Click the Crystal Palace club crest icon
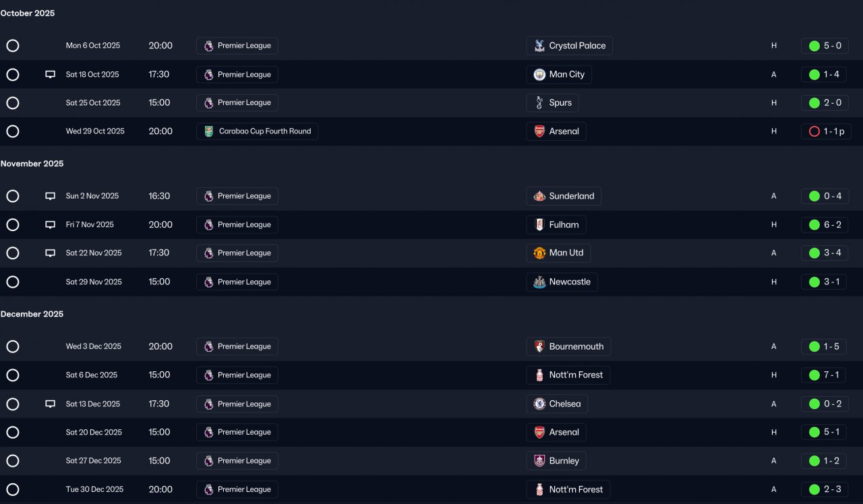The height and width of the screenshot is (504, 863). 539,46
